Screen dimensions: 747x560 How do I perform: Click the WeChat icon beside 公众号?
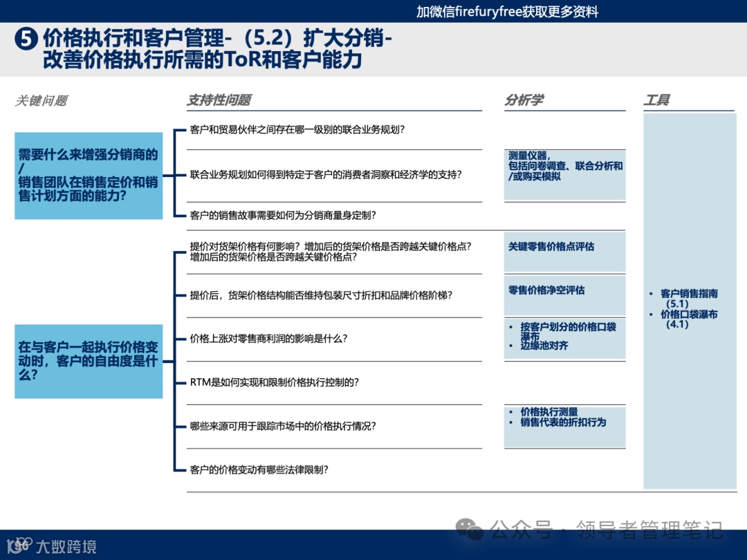[x=469, y=529]
